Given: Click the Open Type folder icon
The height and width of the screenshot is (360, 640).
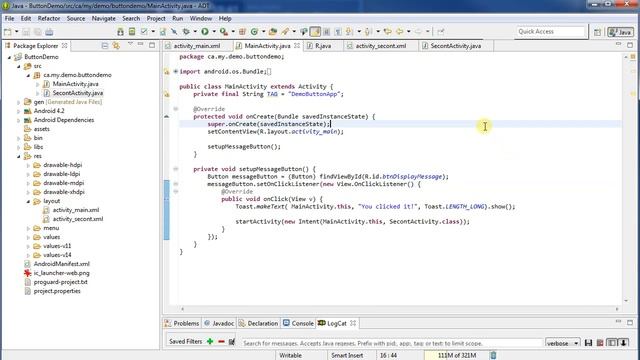Looking at the screenshot, I should point(273,32).
